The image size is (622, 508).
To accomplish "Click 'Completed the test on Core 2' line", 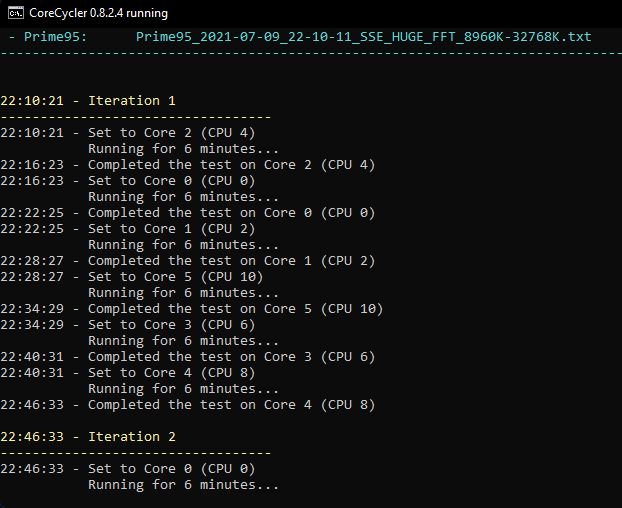I will [x=188, y=165].
